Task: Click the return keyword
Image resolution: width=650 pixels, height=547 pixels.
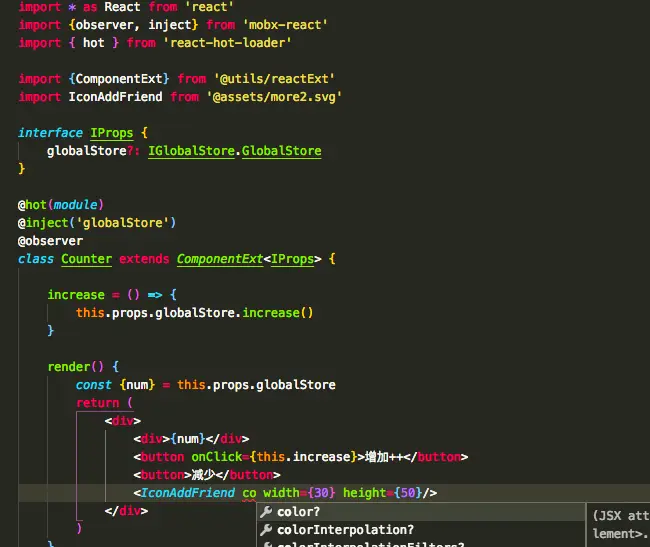Action: [97, 403]
